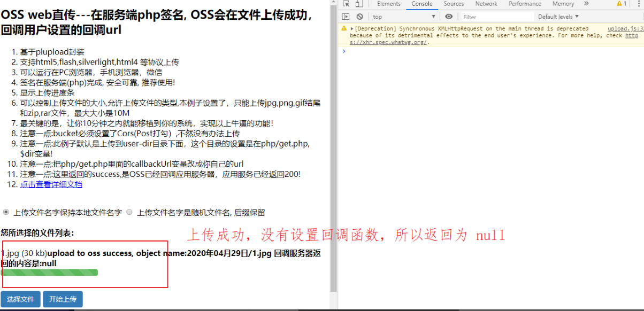Image resolution: width=644 pixels, height=311 pixels.
Task: Switch to the Network tab
Action: coord(486,4)
